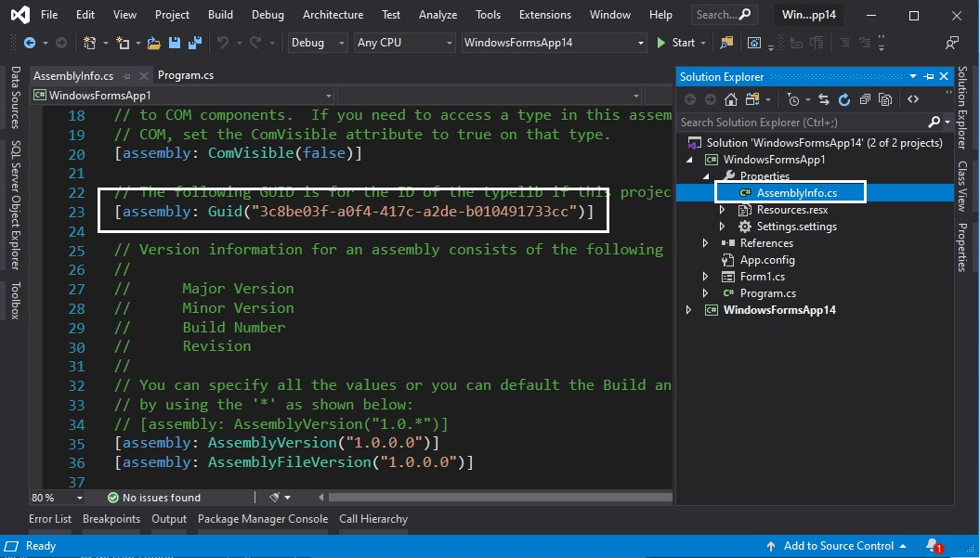Click the Home icon in Solution Explorer
Screen dimensions: 980x558
(x=731, y=99)
